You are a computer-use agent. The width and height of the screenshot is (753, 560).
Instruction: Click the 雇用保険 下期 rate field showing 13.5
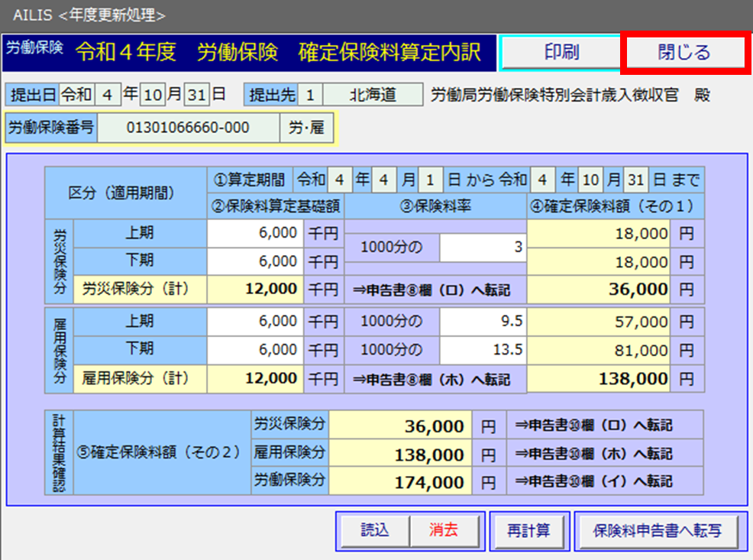(x=482, y=350)
